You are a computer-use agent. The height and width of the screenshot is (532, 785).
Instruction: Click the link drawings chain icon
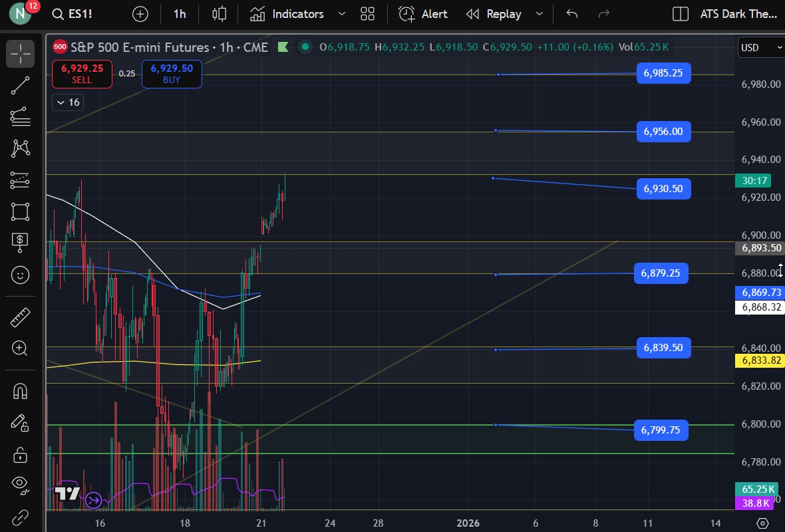click(20, 517)
